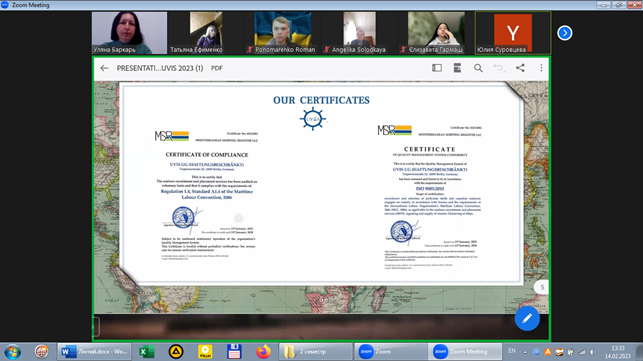Click the back arrow in PDF viewer
The image size is (643, 361).
(x=104, y=68)
